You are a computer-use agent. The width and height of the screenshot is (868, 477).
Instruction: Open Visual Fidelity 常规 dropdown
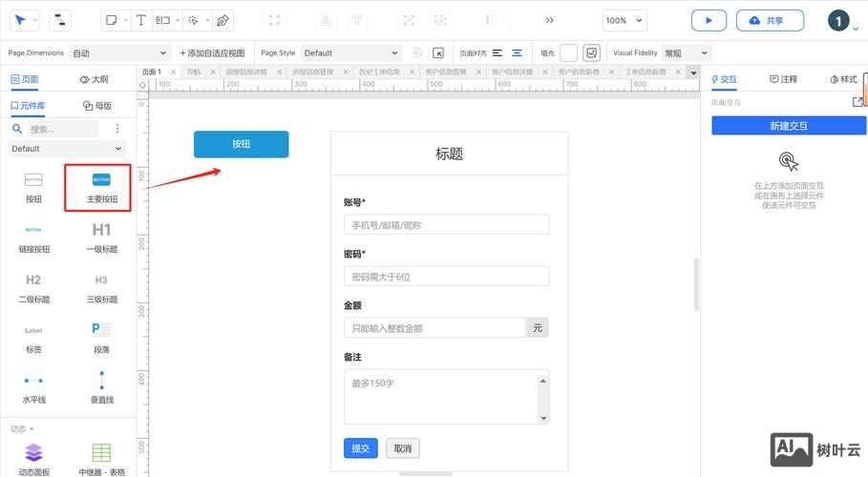tap(686, 53)
